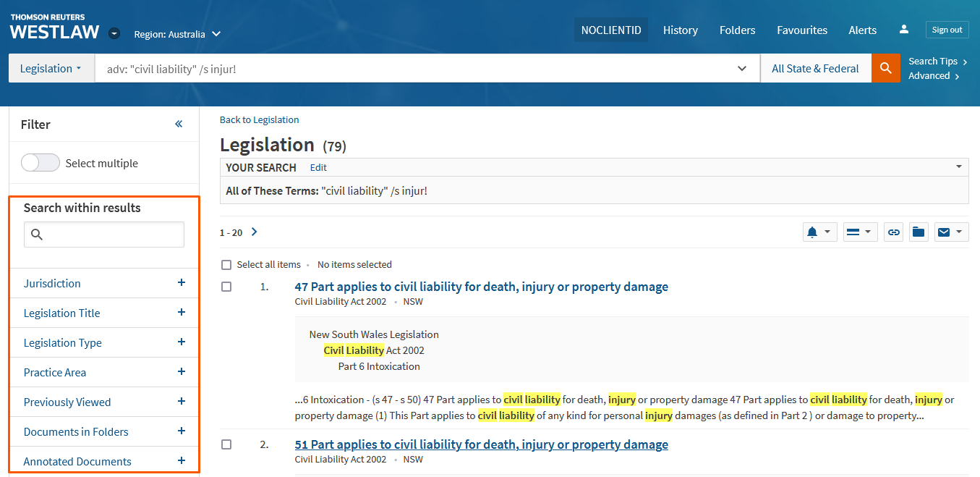
Task: Tick the checkbox for result 1
Action: pyautogui.click(x=226, y=287)
